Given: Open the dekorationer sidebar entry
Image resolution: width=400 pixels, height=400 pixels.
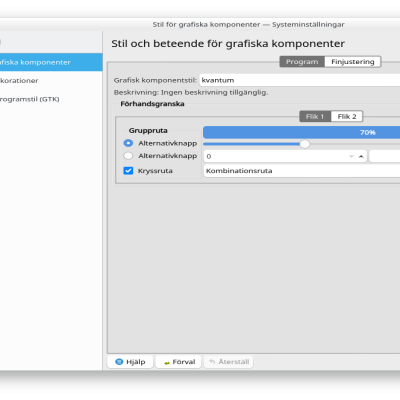Looking at the screenshot, I should point(51,81).
